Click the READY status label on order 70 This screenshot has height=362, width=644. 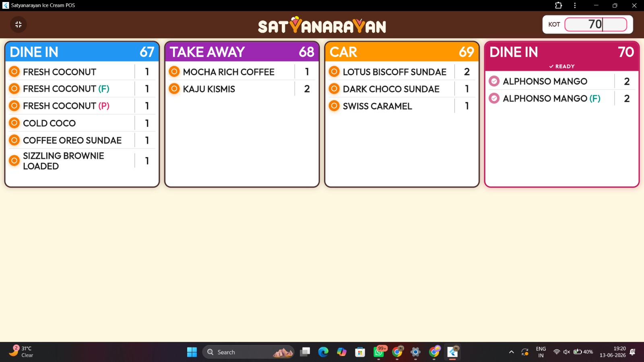coord(562,66)
